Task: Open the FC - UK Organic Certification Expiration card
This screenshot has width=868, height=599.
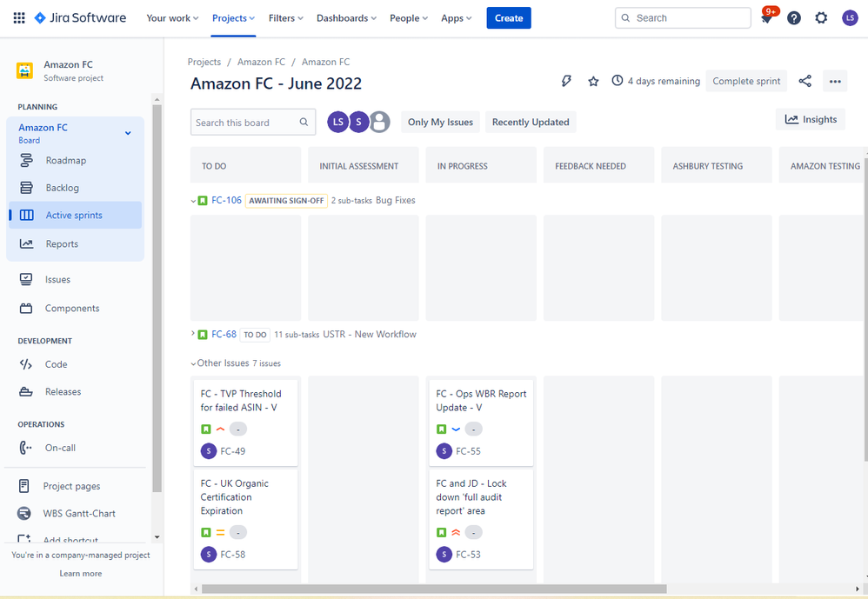Action: 246,519
